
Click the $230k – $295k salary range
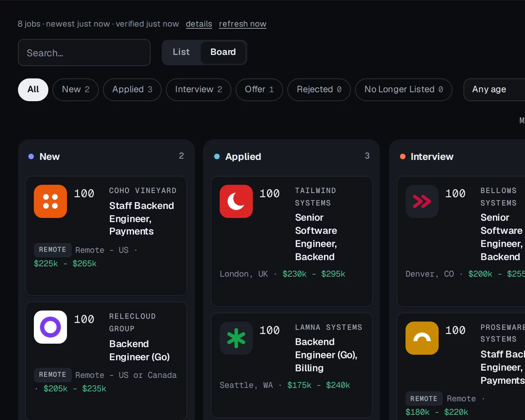coord(314,274)
